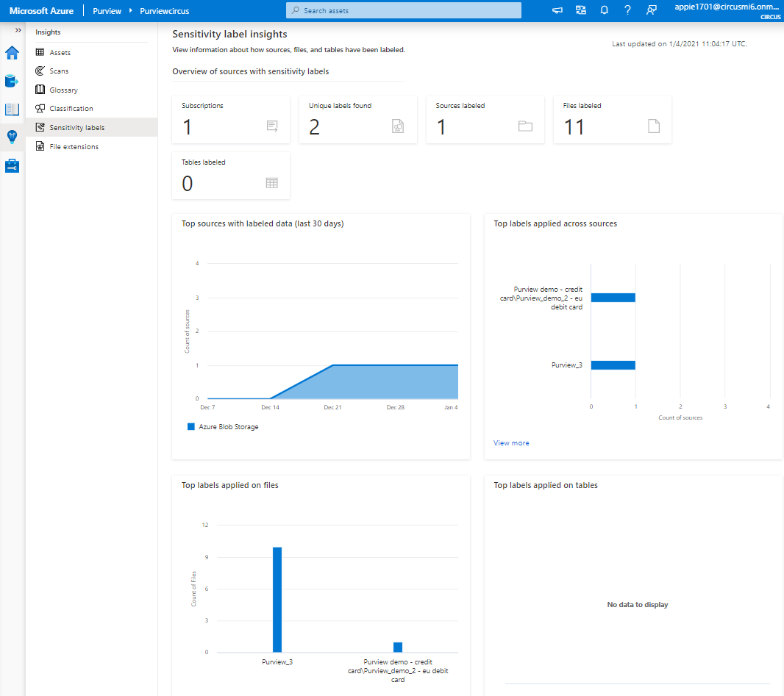Select File extensions in the Insights menu

(74, 147)
